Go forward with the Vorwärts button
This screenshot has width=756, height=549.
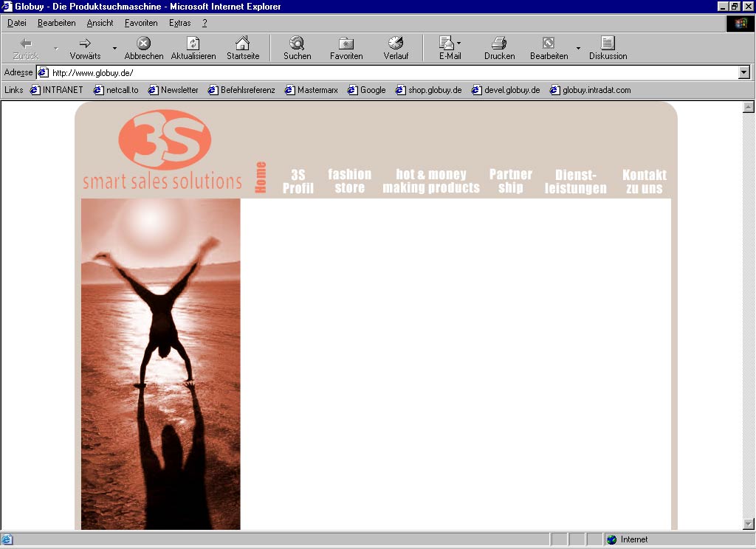click(x=85, y=48)
